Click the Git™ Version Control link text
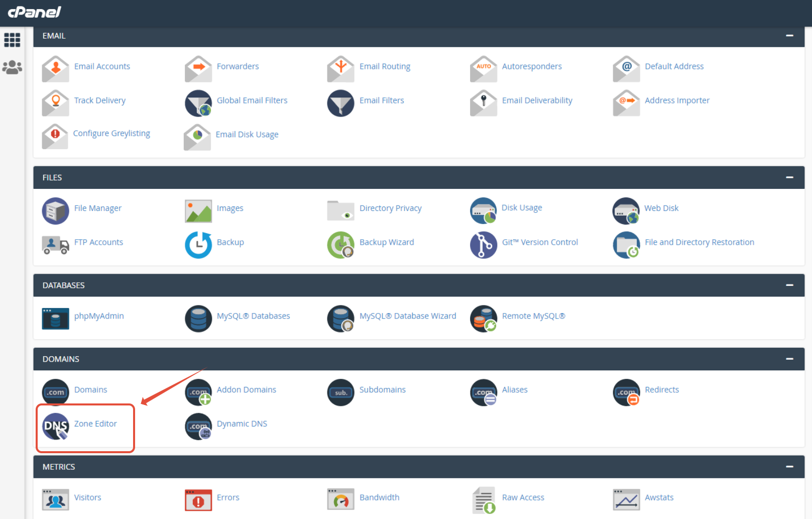The image size is (812, 519). [540, 242]
